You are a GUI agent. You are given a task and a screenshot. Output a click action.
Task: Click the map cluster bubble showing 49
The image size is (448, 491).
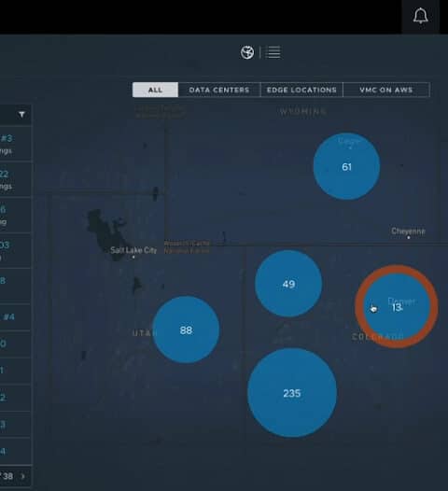(x=288, y=284)
